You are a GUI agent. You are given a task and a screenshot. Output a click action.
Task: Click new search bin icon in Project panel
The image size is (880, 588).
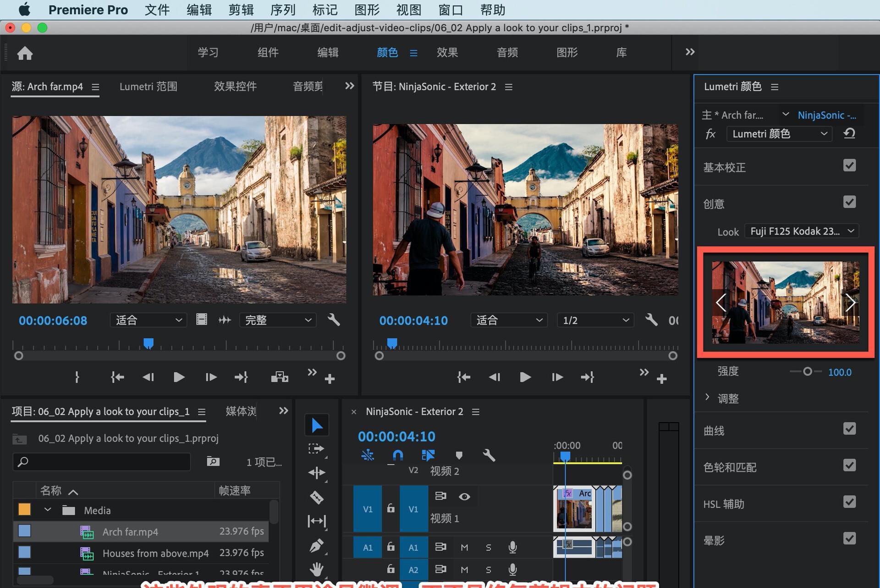(x=213, y=462)
